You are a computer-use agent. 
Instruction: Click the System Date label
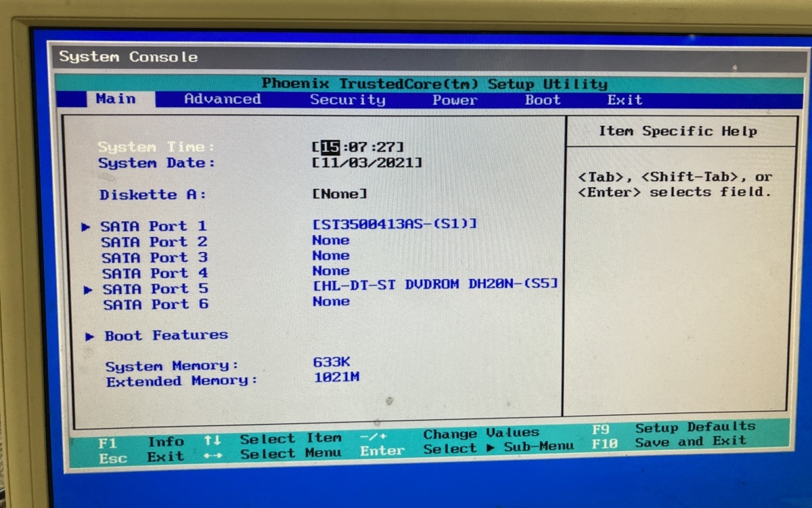pos(157,163)
